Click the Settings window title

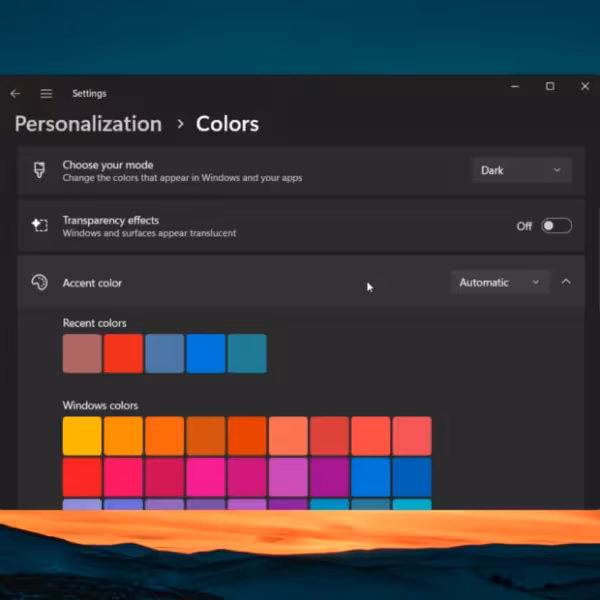point(89,93)
